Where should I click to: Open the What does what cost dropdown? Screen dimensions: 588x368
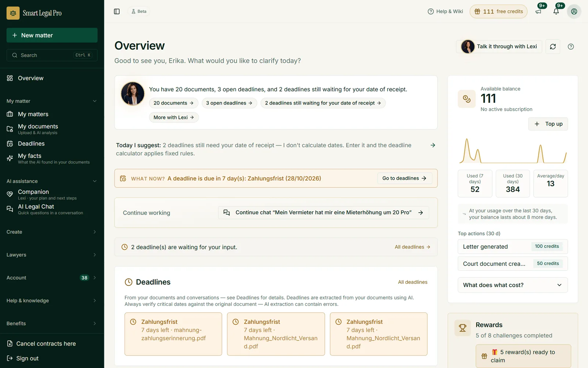(x=513, y=285)
